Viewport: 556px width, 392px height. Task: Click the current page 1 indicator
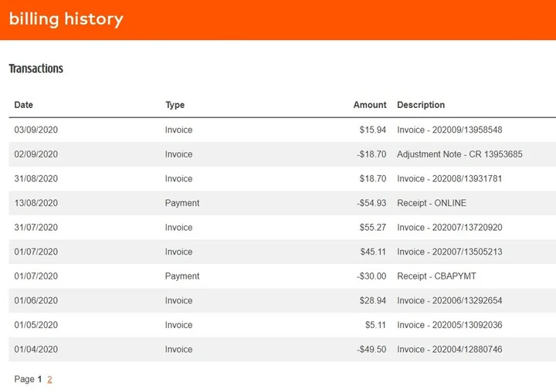click(x=40, y=379)
